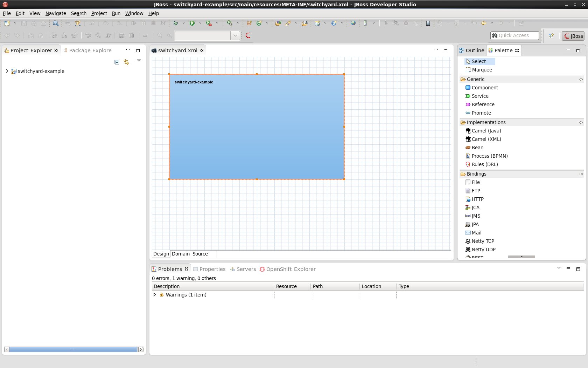Select the Service palette tool
Viewport: 588px width, 368px height.
pyautogui.click(x=477, y=96)
